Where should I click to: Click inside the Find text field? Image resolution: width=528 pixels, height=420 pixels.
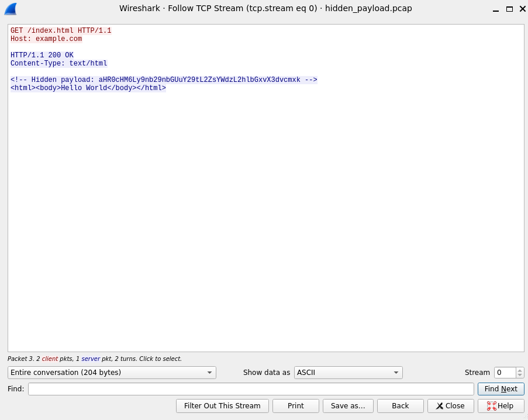[x=251, y=389]
